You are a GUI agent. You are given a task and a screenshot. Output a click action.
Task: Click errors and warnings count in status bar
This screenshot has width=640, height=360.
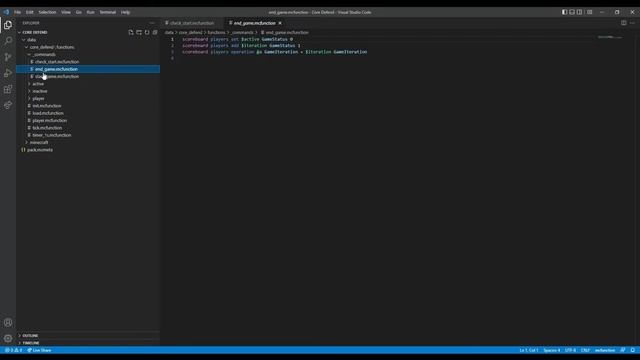(13, 350)
